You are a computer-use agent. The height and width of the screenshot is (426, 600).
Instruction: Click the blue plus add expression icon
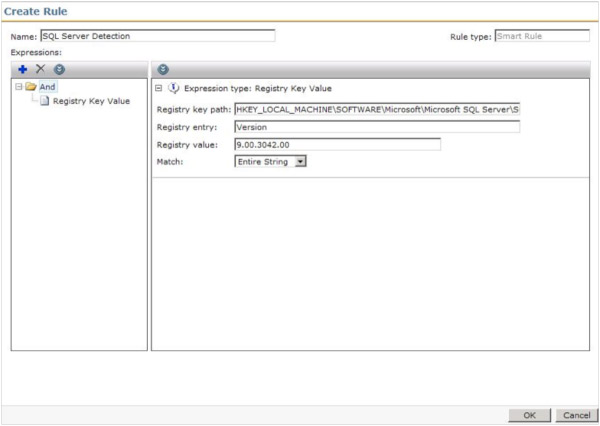point(23,69)
